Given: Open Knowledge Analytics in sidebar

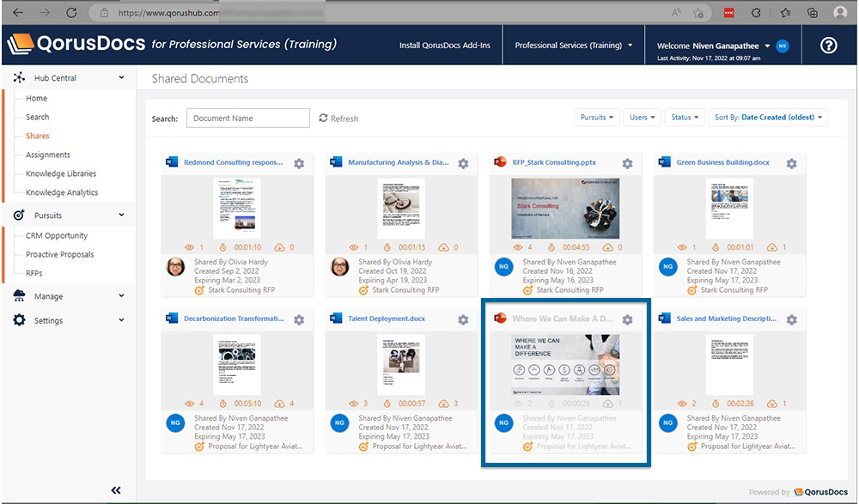Looking at the screenshot, I should 62,192.
